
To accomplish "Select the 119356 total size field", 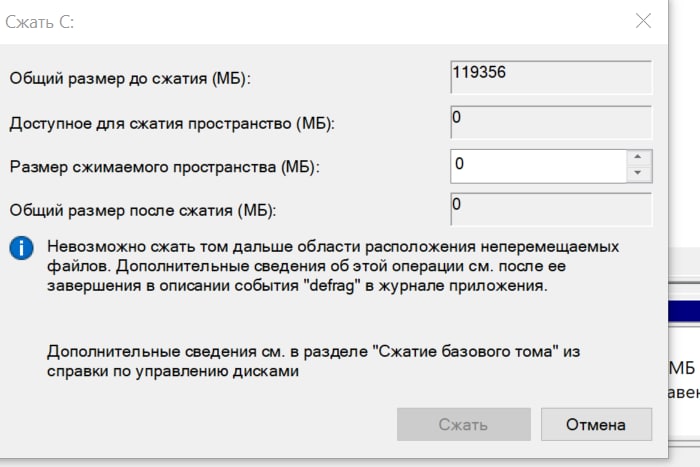I will [x=551, y=77].
